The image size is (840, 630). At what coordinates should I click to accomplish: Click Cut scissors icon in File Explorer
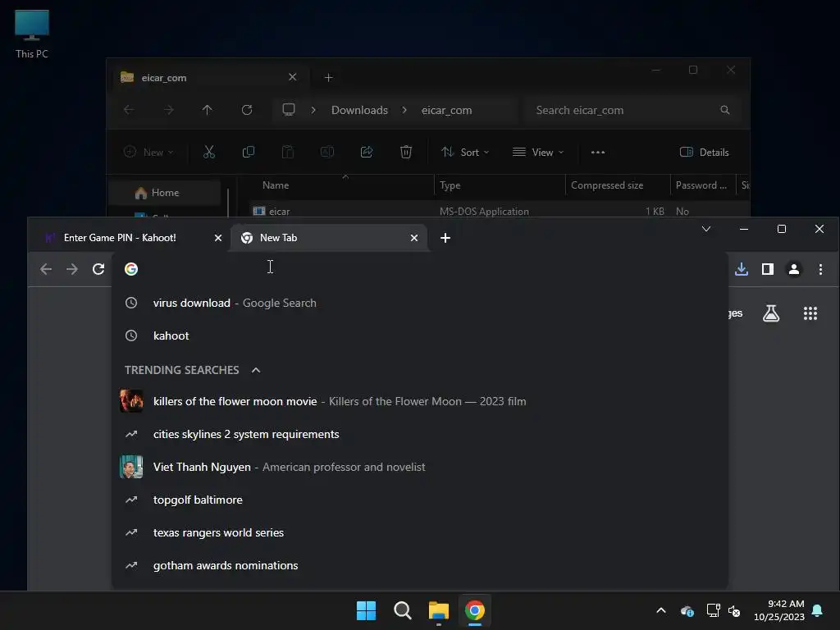pos(209,152)
